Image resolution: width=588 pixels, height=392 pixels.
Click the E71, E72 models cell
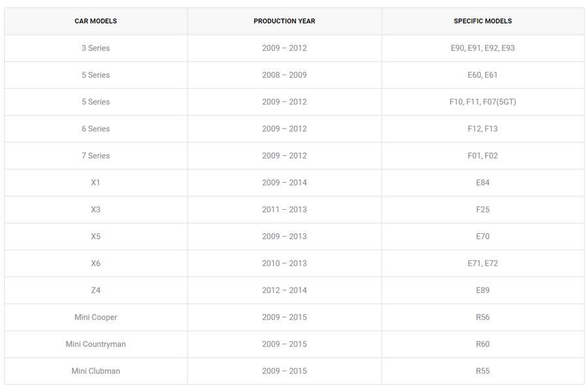[x=483, y=263]
